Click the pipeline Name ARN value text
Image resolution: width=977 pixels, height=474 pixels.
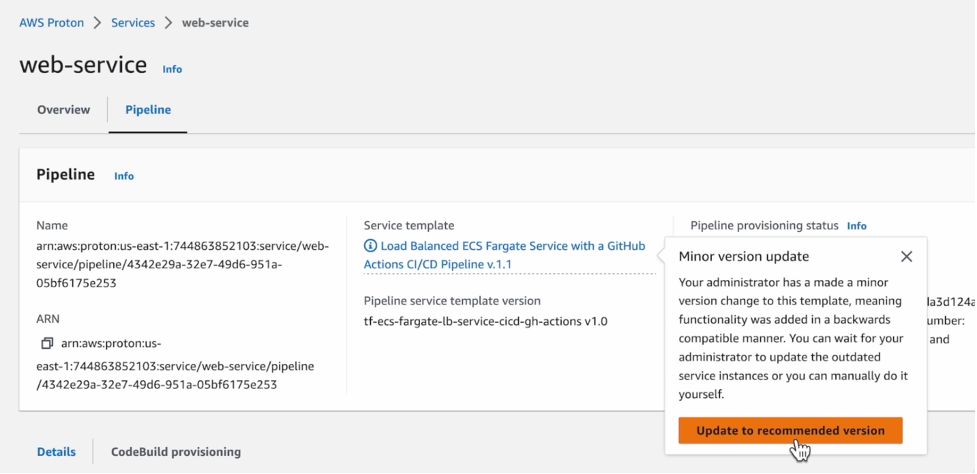coord(181,264)
